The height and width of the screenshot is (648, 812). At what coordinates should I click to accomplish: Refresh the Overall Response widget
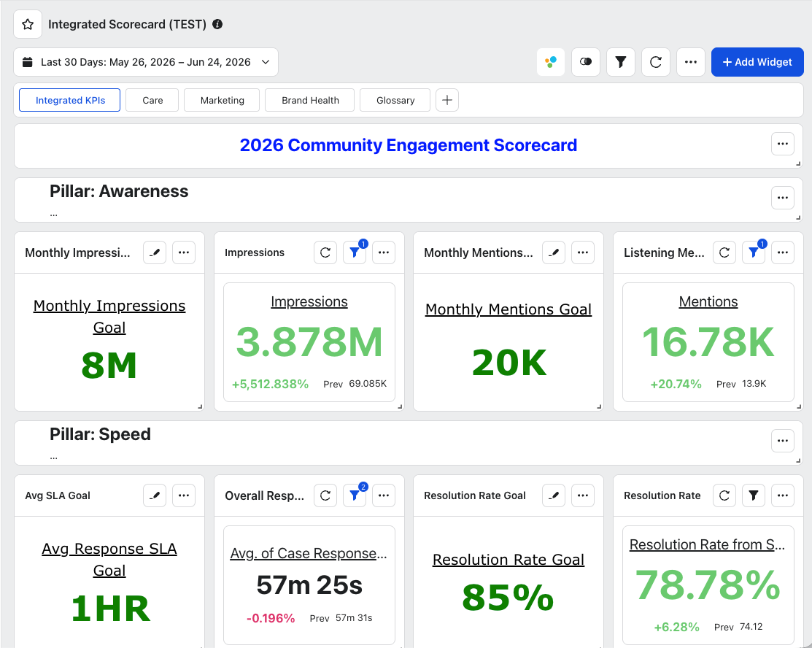(325, 495)
